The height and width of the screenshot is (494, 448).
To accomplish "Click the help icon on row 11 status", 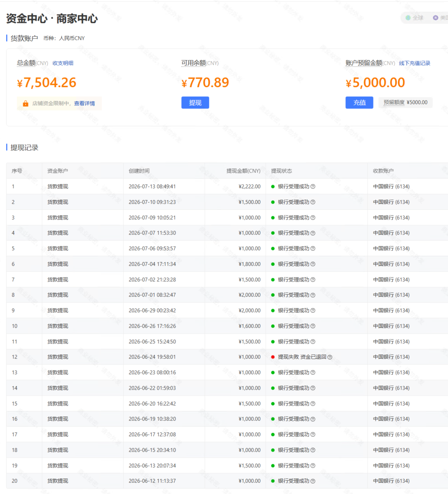I will click(x=313, y=342).
